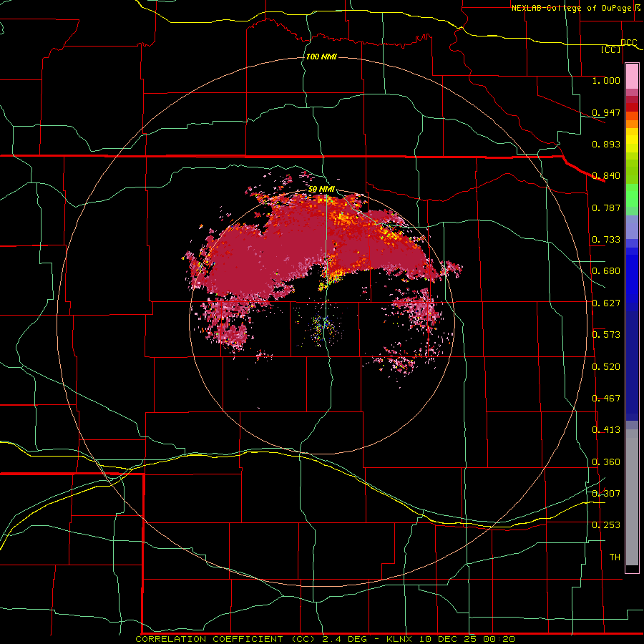
Task: Pick the bright green segment of color bar
Action: 632,195
